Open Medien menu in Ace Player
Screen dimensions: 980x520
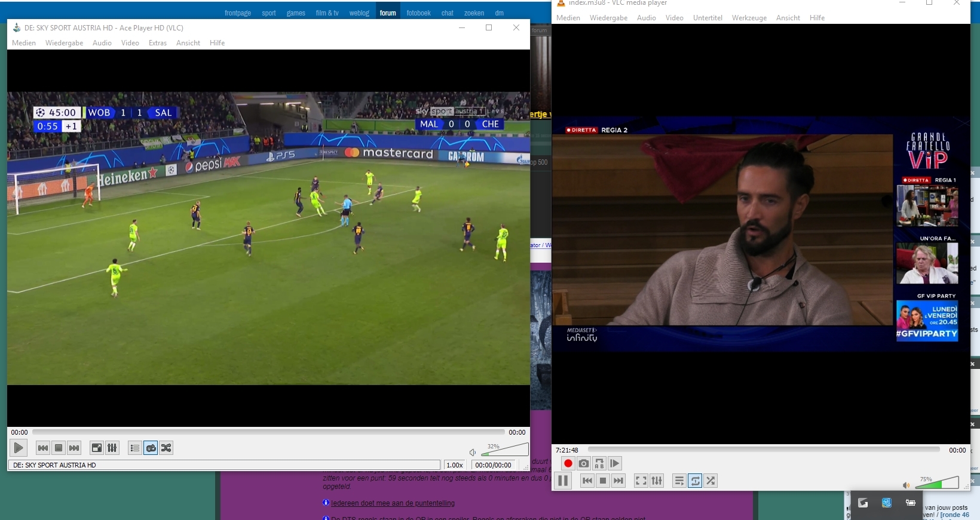24,43
